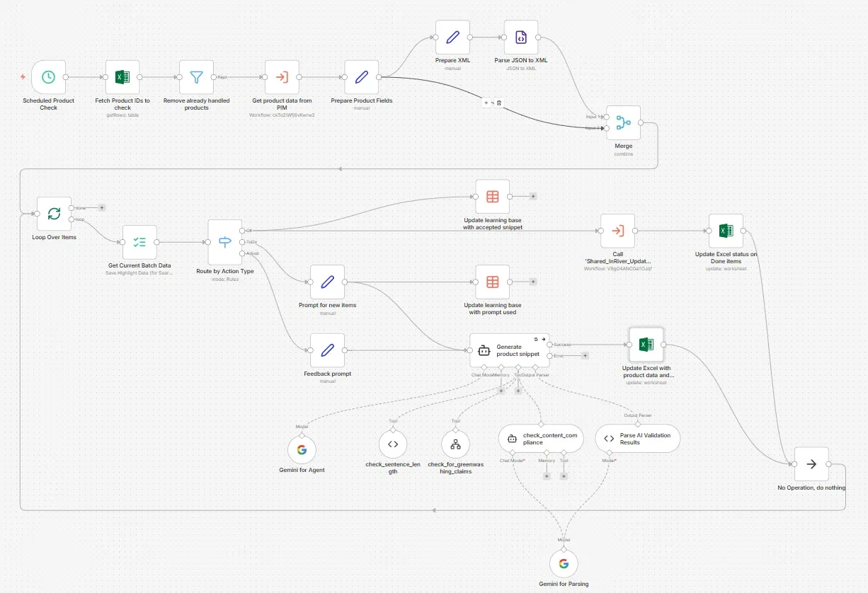Screen dimensions: 868x593
Task: Open the Prepare XML node
Action: pos(452,38)
